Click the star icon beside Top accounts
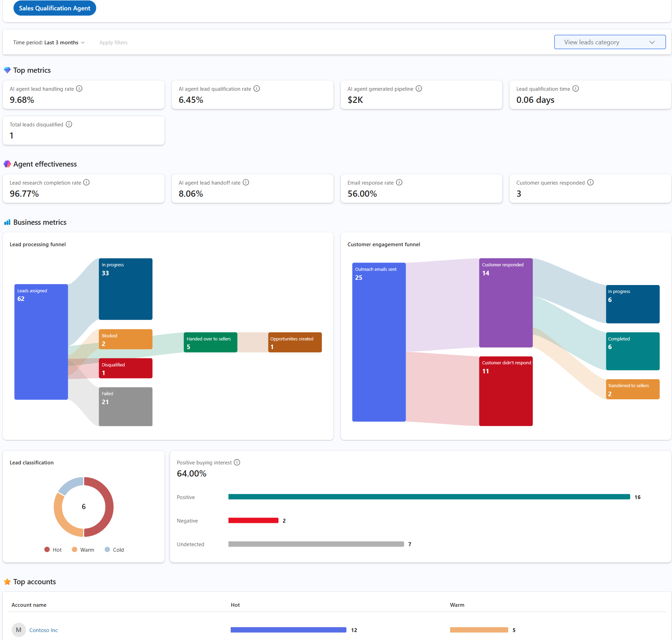The image size is (672, 640). pos(7,581)
